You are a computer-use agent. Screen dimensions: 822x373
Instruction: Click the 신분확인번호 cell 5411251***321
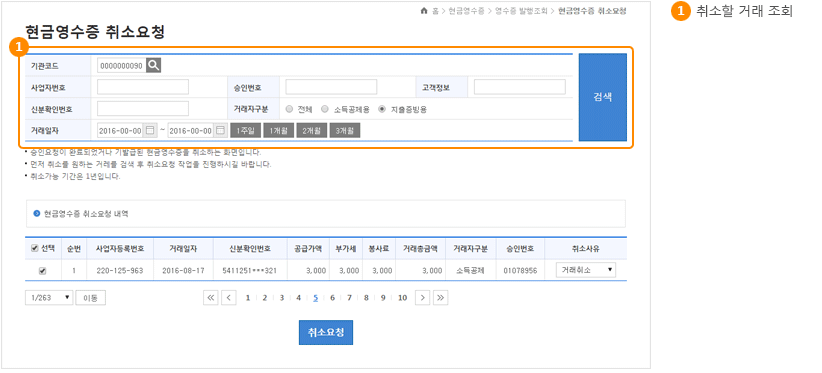pyautogui.click(x=250, y=271)
